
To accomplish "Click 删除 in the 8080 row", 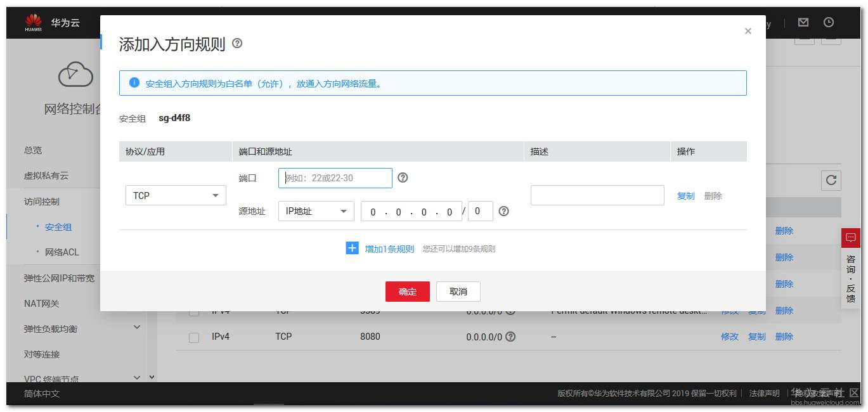I will tap(784, 337).
